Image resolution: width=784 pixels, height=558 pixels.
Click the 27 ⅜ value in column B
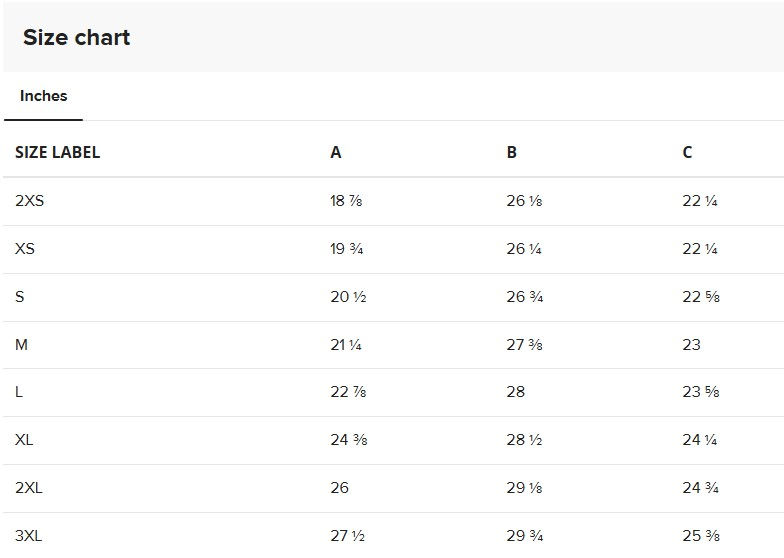(x=524, y=345)
